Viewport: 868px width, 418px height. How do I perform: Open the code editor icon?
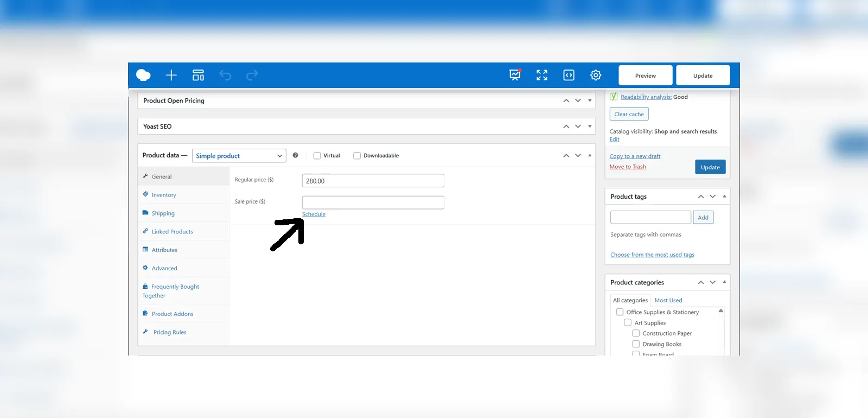(x=569, y=75)
